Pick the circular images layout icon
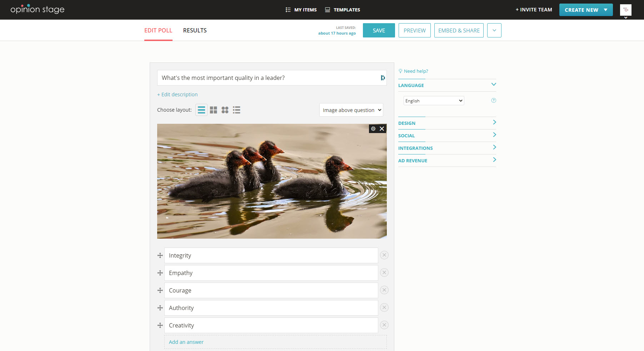This screenshot has width=644, height=351. (x=225, y=110)
